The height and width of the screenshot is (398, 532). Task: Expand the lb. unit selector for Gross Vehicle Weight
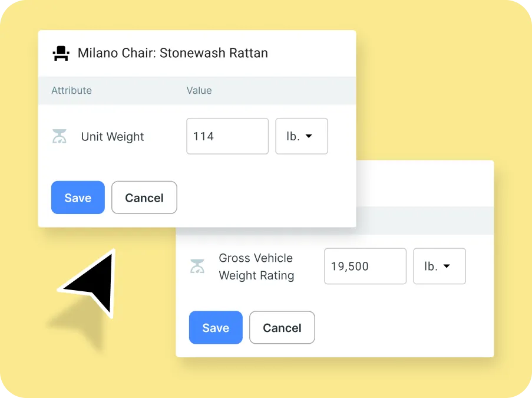[439, 267]
